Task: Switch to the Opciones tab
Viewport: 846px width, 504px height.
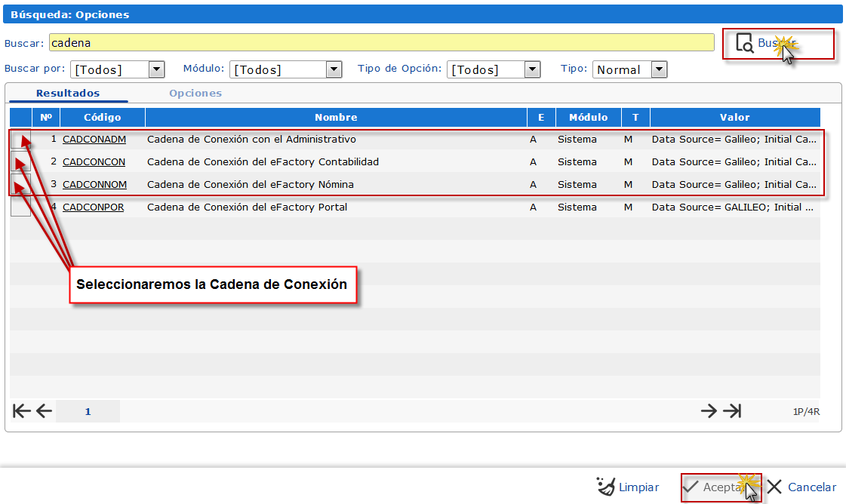Action: pyautogui.click(x=195, y=93)
